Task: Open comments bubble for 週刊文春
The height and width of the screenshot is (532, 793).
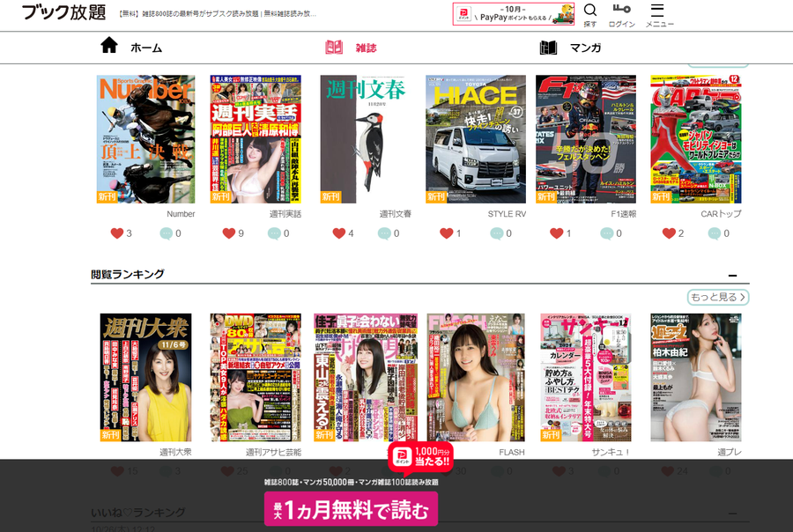Action: pyautogui.click(x=384, y=233)
